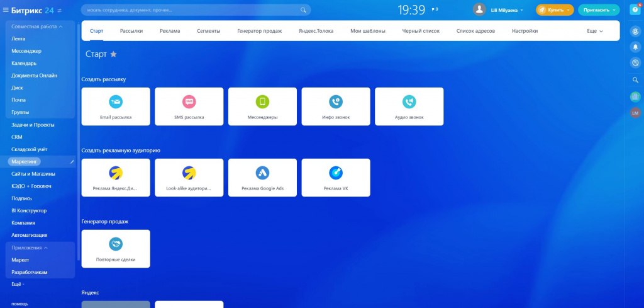The image size is (644, 308).
Task: Open the chat bubble icon in right panel
Action: click(635, 63)
